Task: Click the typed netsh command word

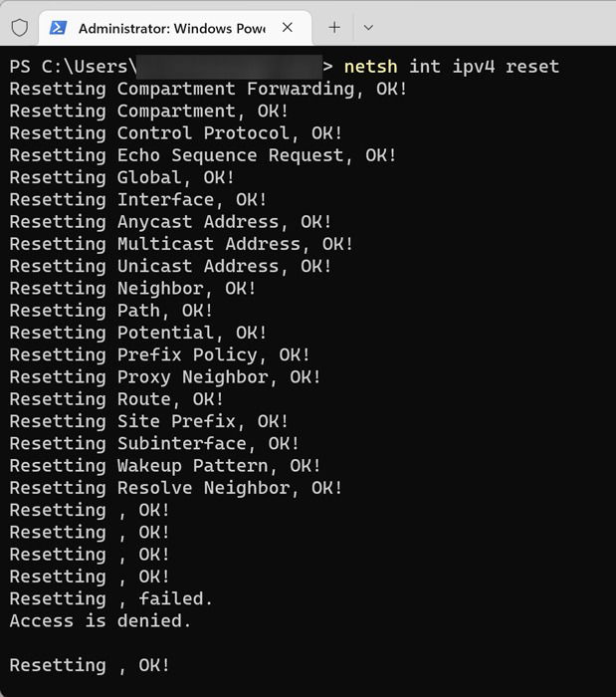Action: point(370,67)
